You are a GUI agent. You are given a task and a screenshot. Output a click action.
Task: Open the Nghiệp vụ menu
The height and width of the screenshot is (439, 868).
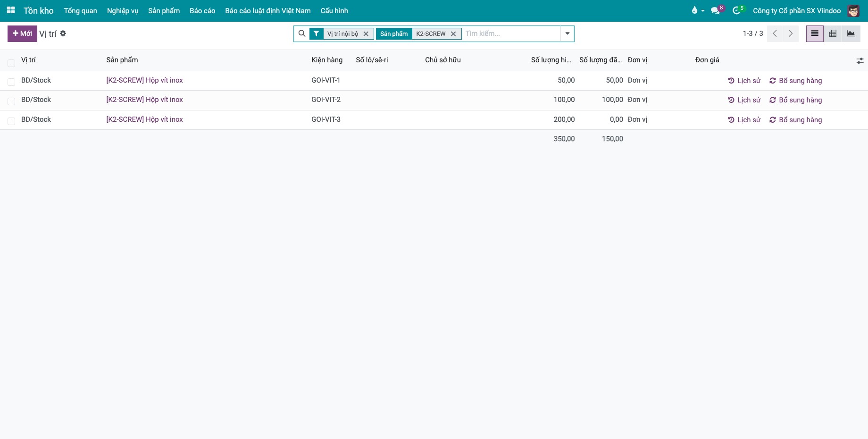(123, 10)
